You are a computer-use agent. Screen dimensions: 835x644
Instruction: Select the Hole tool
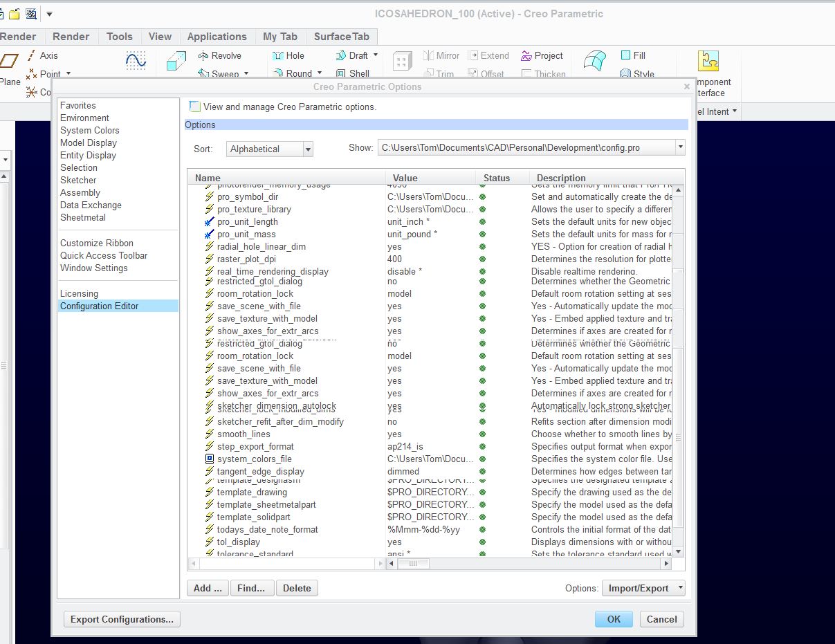coord(288,55)
